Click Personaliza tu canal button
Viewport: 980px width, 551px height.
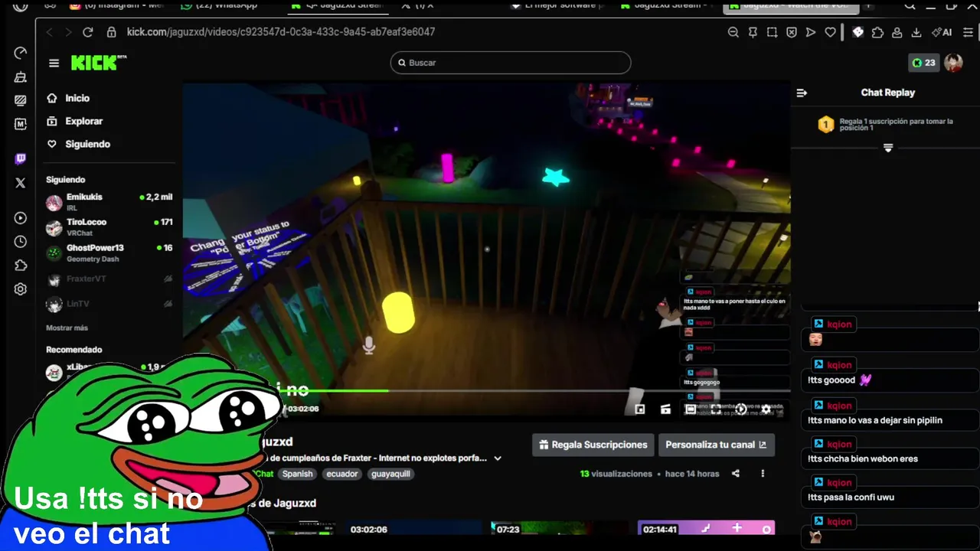point(716,445)
